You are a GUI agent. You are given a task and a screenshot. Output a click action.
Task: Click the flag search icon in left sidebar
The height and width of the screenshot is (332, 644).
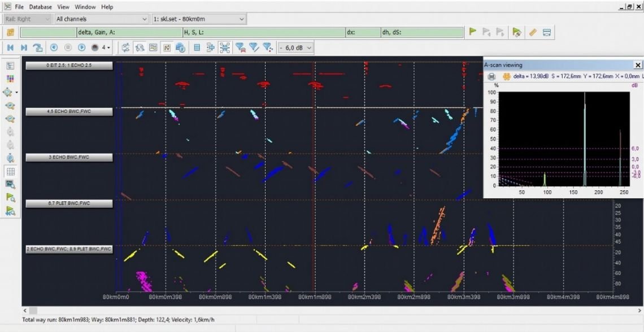[10, 198]
